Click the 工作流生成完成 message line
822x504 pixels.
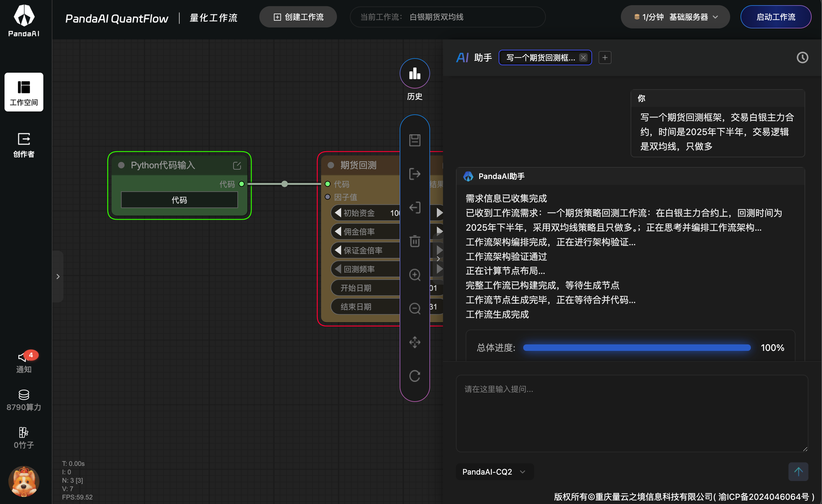click(497, 314)
